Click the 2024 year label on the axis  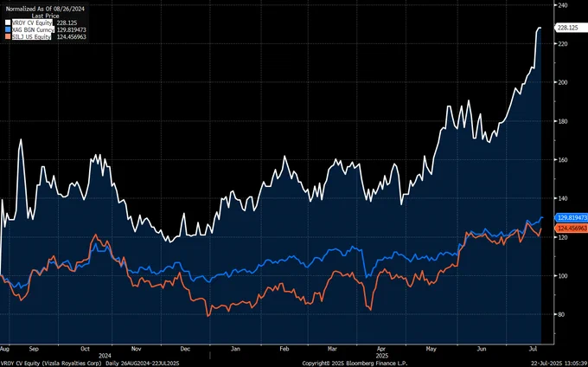pyautogui.click(x=105, y=356)
